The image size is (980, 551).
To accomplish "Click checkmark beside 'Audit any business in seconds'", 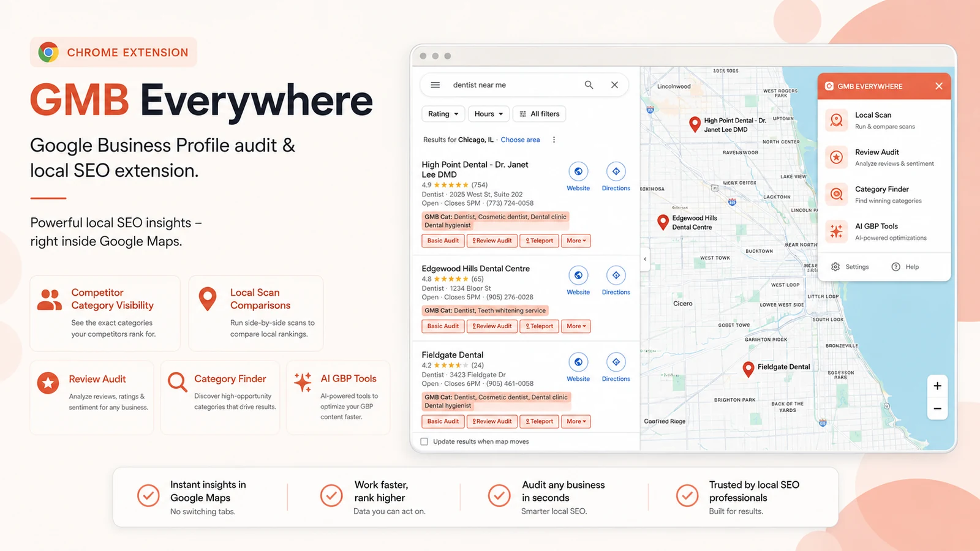I will click(499, 495).
